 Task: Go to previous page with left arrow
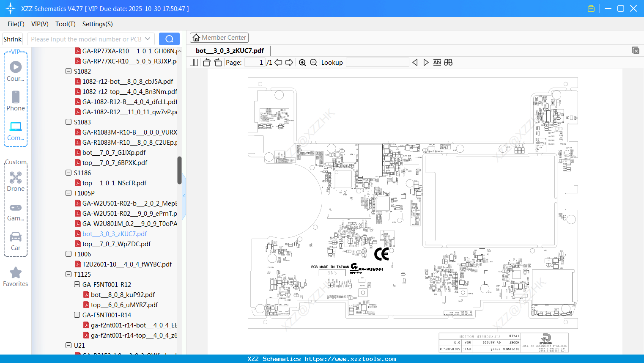click(278, 63)
